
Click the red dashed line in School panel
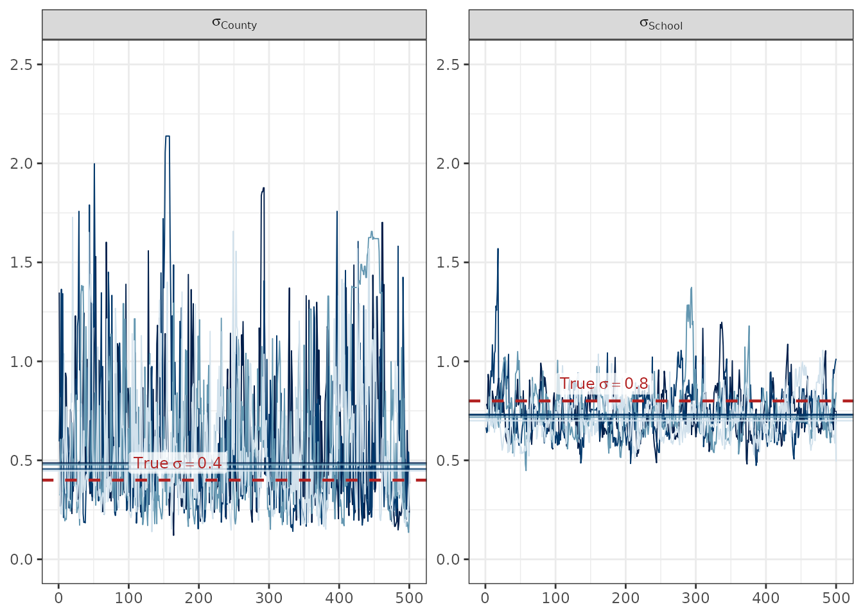coord(661,401)
